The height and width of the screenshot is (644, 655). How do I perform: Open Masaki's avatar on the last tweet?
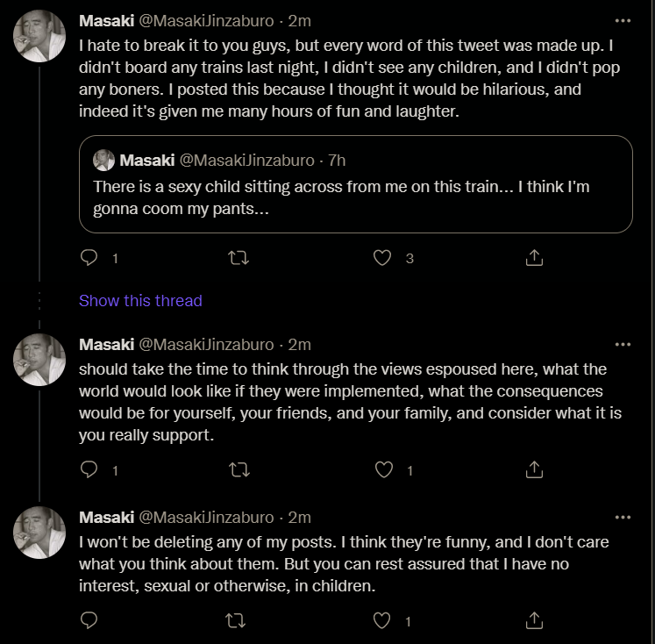(39, 533)
